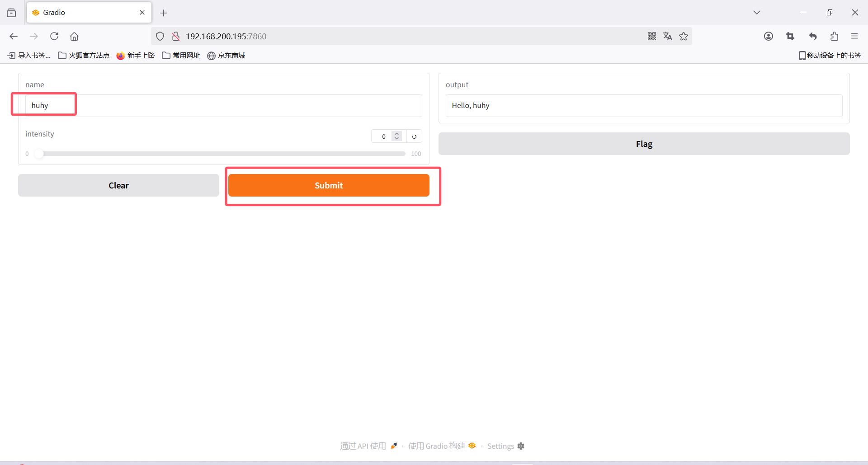Viewport: 868px width, 465px height.
Task: Click the orange Submit button
Action: tap(329, 185)
